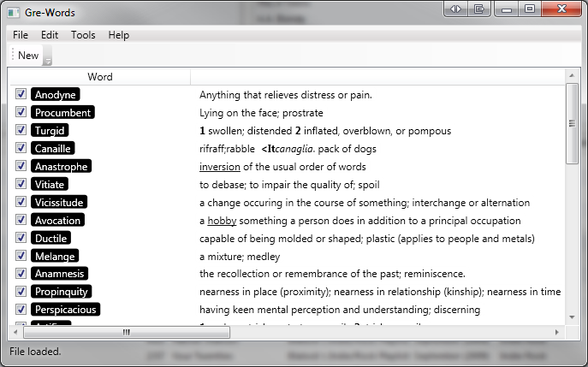Click the toolbar drag grip handle

(x=12, y=56)
